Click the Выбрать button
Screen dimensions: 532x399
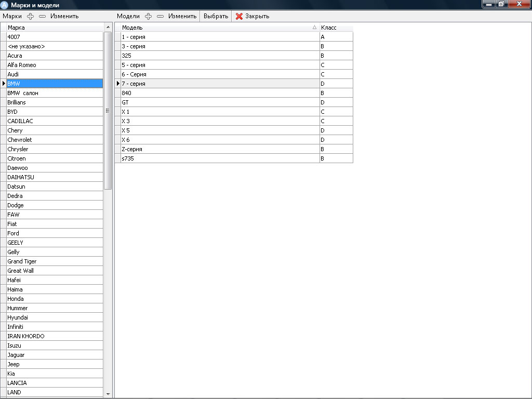[216, 16]
